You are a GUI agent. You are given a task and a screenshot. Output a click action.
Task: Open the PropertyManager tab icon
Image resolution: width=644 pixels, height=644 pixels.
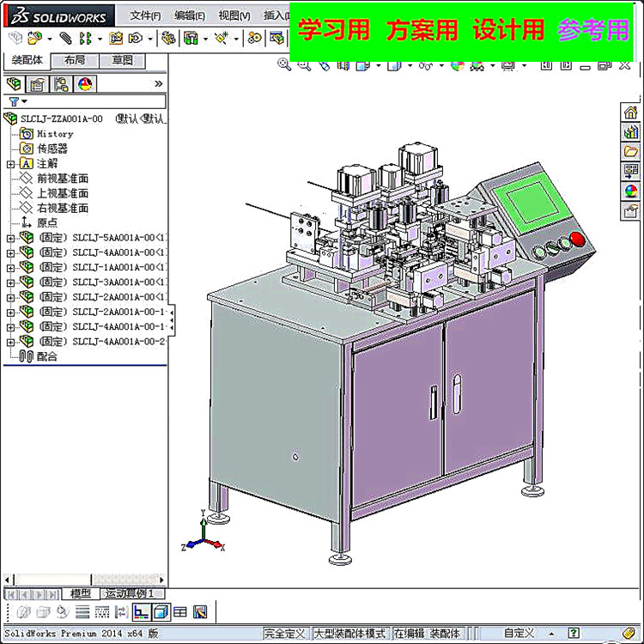point(37,84)
